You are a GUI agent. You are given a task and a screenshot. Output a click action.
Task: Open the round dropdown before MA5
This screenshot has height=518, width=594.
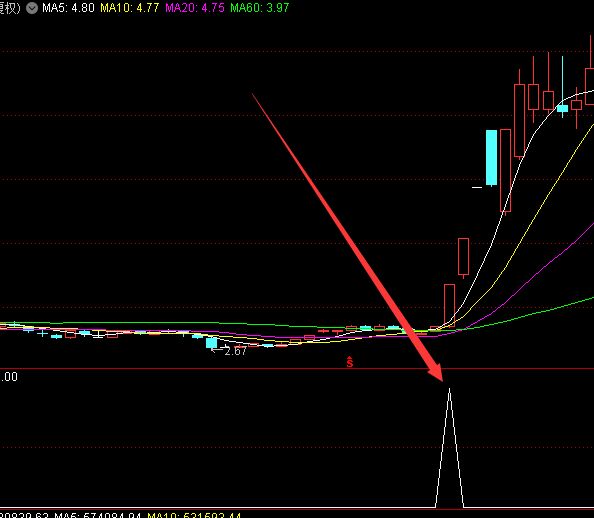coord(32,8)
